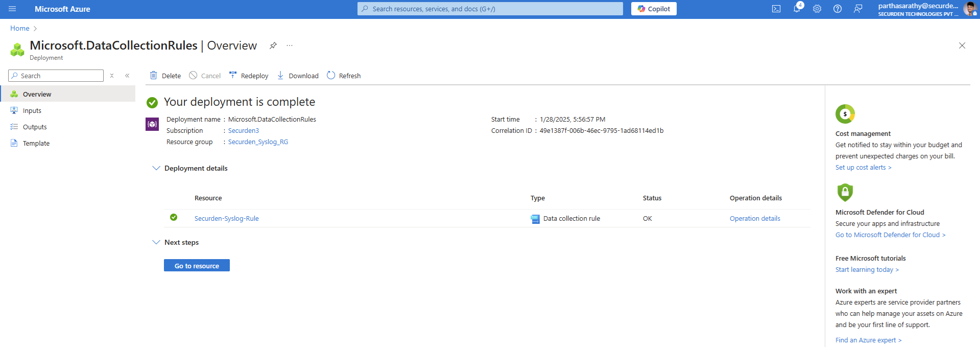Click the Redeploy icon
Image resolution: width=980 pixels, height=347 pixels.
tap(233, 75)
